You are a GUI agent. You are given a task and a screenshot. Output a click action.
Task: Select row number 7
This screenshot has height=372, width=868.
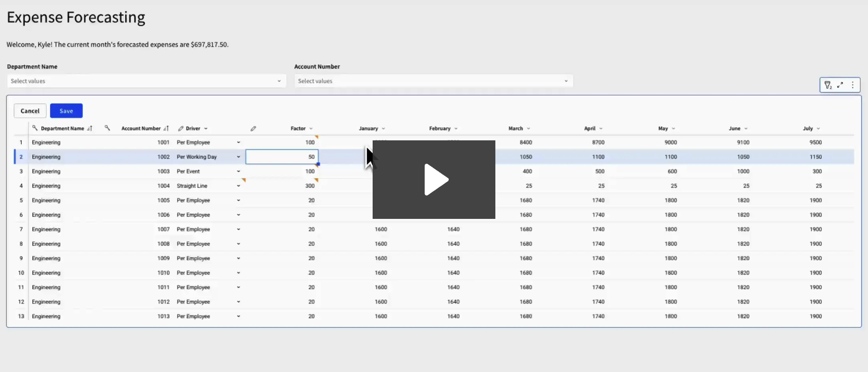click(21, 229)
